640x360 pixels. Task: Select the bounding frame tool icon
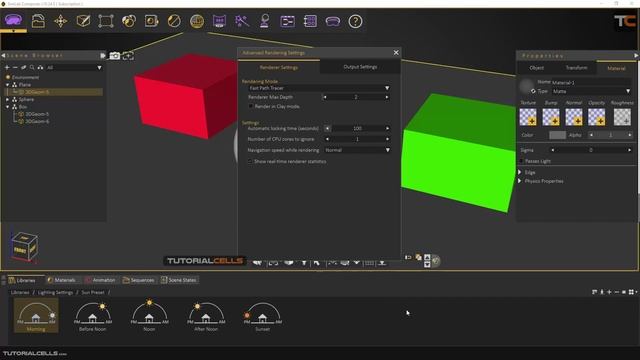(x=106, y=21)
